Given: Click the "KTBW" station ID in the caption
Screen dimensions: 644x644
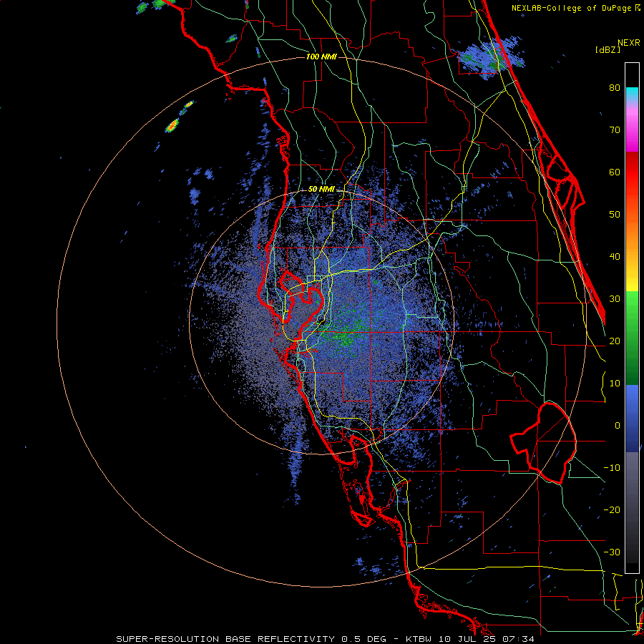Looking at the screenshot, I should (419, 639).
